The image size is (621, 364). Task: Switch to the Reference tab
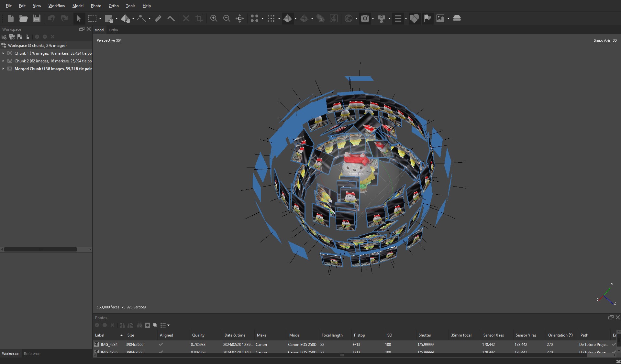tap(32, 354)
